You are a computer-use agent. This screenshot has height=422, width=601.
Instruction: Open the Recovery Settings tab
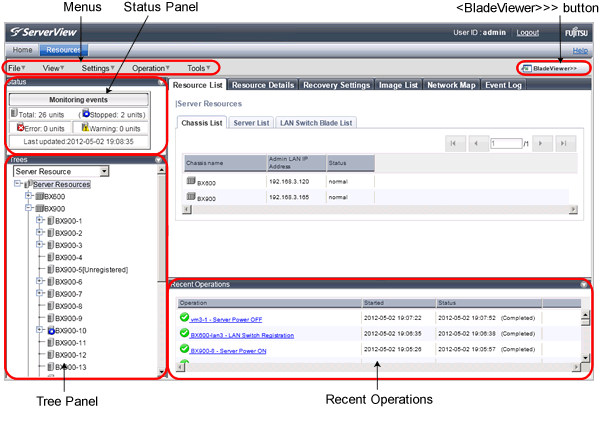click(x=336, y=85)
